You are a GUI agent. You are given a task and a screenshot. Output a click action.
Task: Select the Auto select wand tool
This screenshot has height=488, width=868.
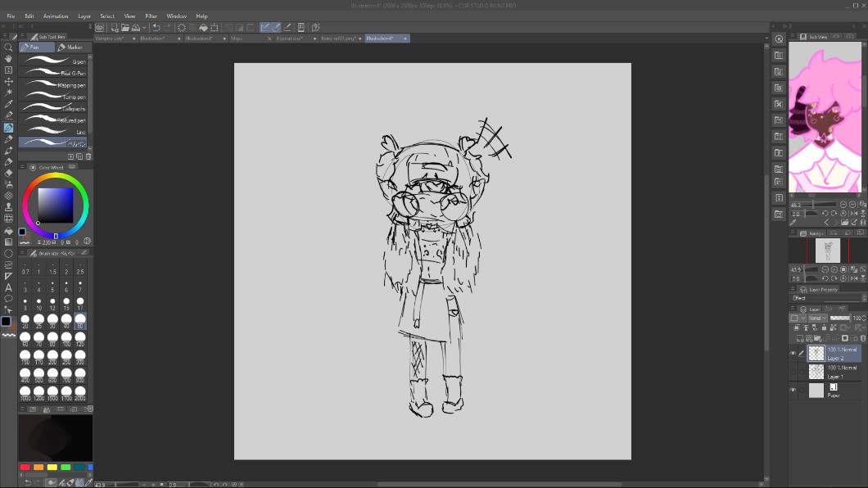(8, 93)
